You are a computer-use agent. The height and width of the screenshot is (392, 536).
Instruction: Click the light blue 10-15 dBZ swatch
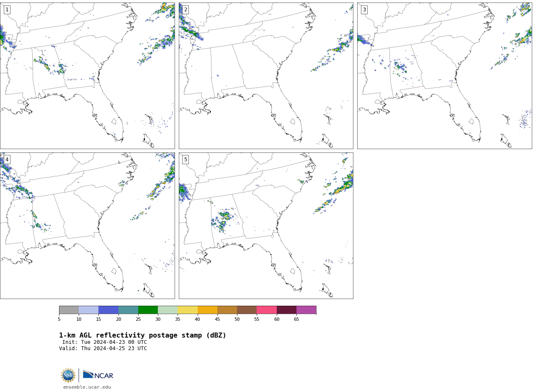click(x=89, y=310)
